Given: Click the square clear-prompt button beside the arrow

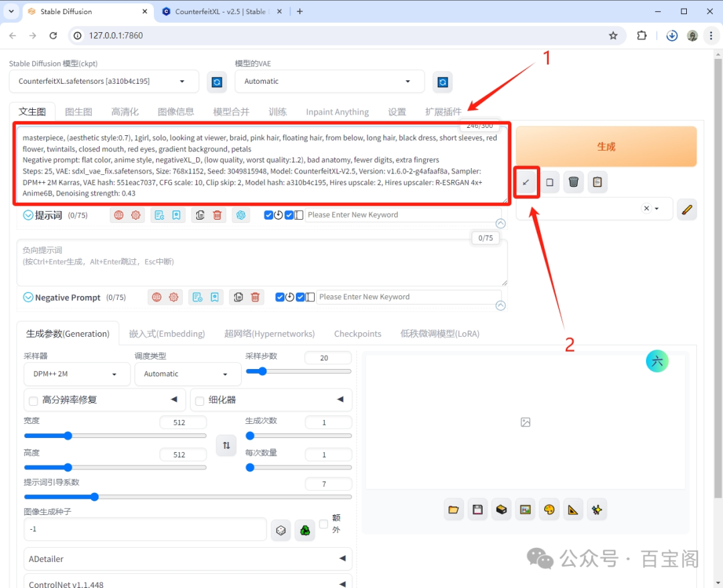Looking at the screenshot, I should click(x=550, y=182).
